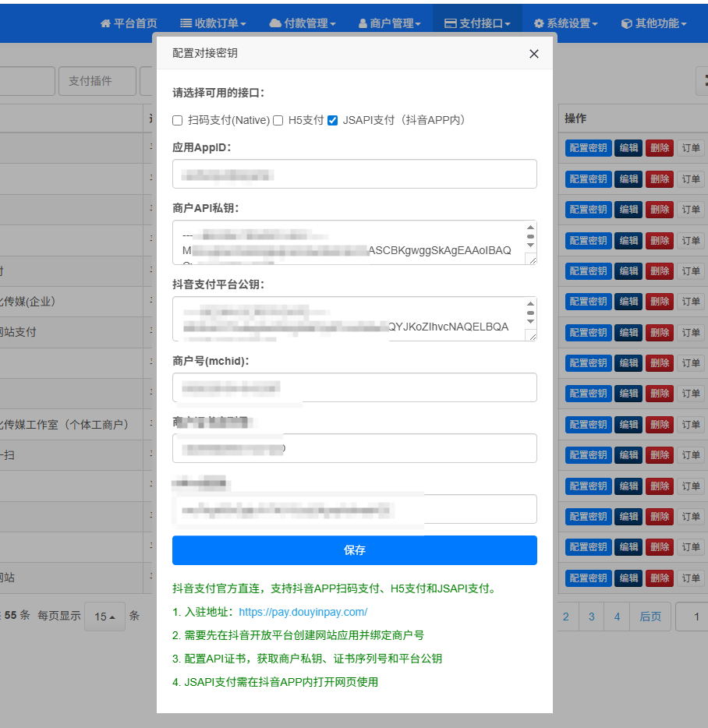The height and width of the screenshot is (728, 708).
Task: Click 编辑 in the first table row
Action: pos(628,148)
